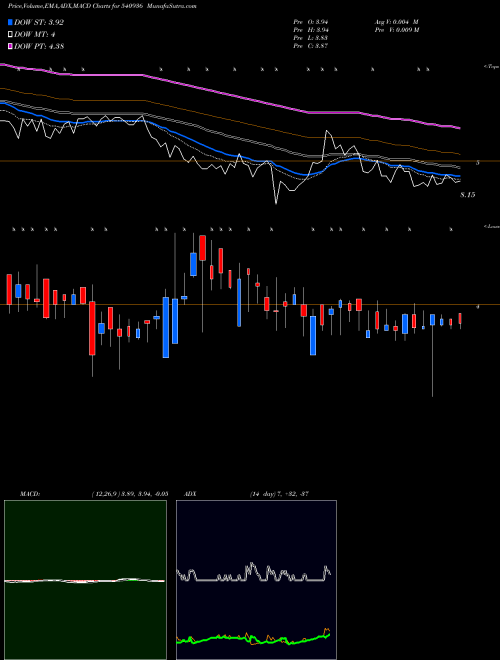Click the '<Lows' marker label
500x660 pixels.
point(491,226)
